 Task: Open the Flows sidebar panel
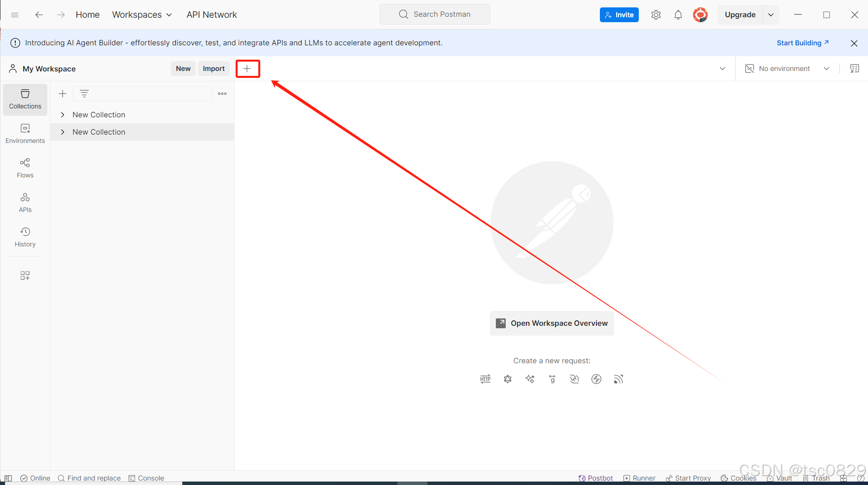point(25,169)
